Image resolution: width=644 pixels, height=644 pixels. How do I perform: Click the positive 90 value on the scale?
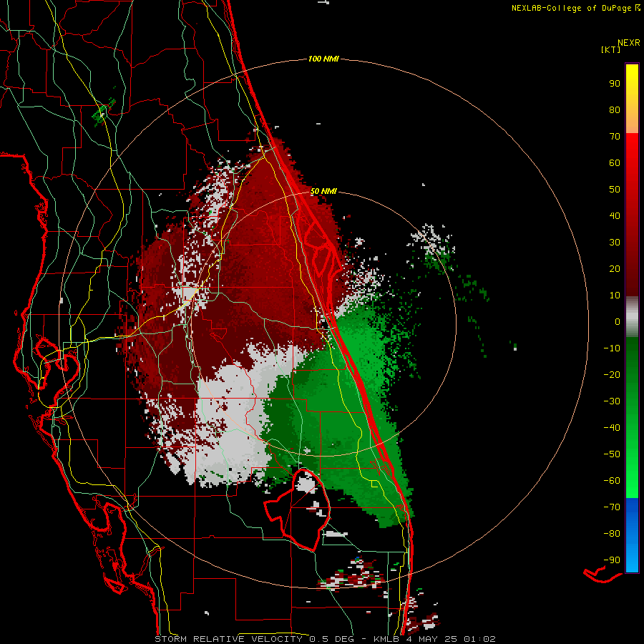pos(615,84)
